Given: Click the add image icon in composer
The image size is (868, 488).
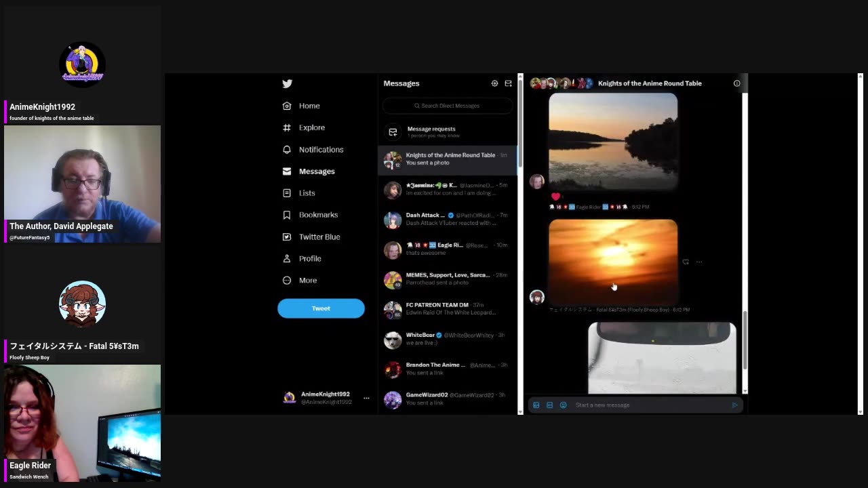Looking at the screenshot, I should tap(536, 405).
